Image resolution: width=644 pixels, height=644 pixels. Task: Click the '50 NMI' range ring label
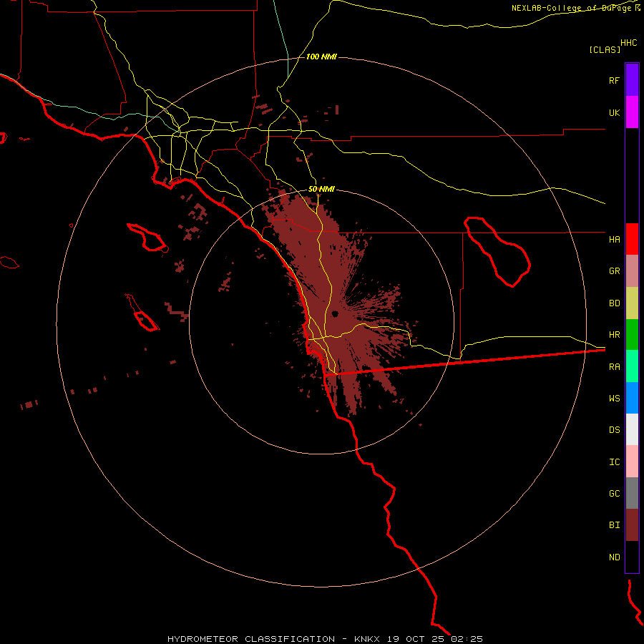pos(321,189)
